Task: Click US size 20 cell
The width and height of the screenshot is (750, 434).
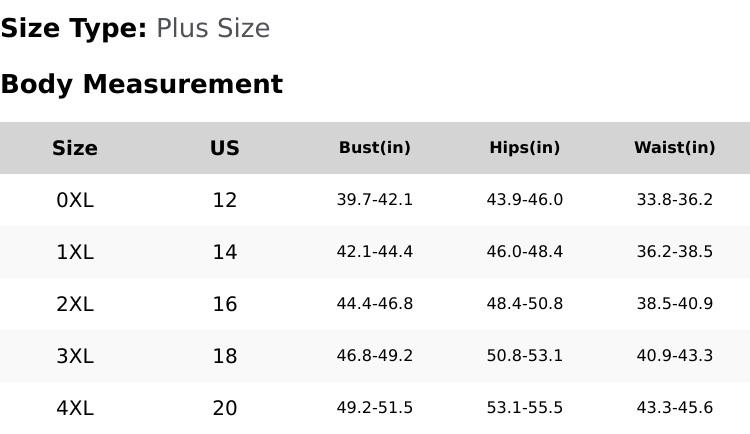Action: pos(225,408)
